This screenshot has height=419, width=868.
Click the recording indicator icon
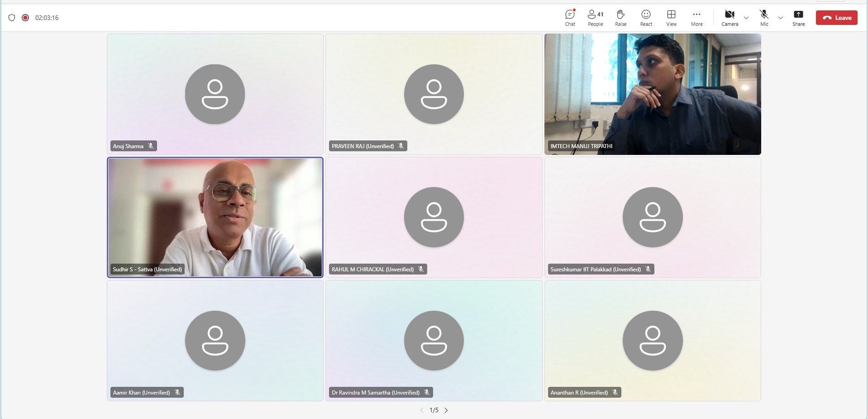pos(25,18)
